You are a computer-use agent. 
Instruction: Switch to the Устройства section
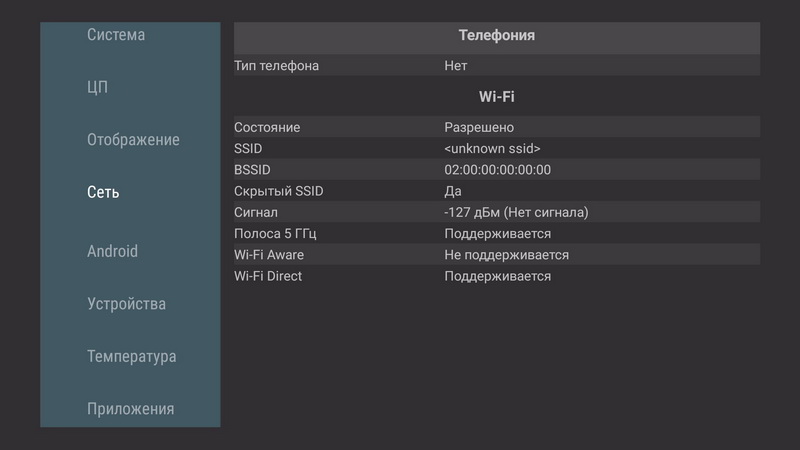(126, 304)
